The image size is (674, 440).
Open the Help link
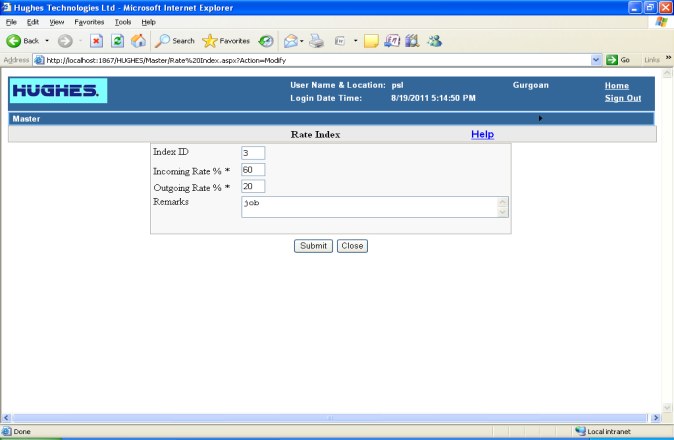[x=482, y=134]
